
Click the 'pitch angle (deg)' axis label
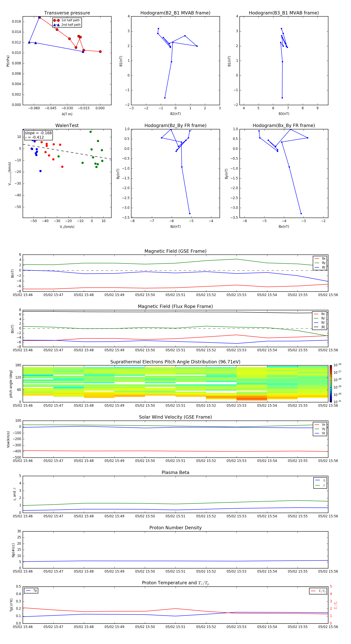click(11, 384)
